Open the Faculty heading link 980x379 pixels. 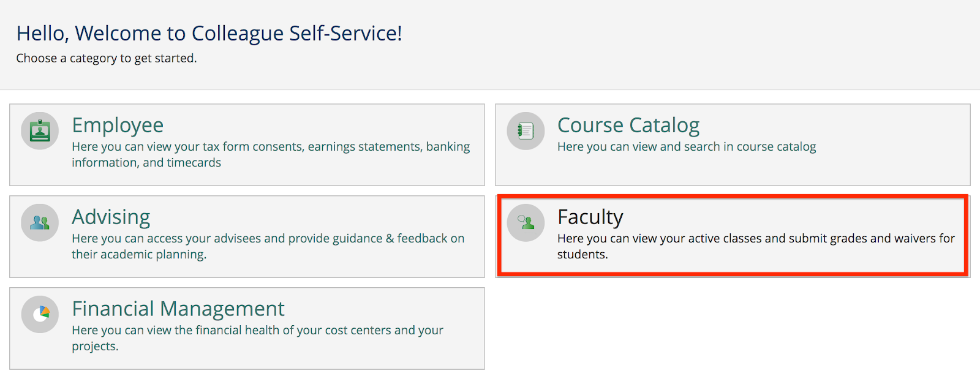[590, 217]
